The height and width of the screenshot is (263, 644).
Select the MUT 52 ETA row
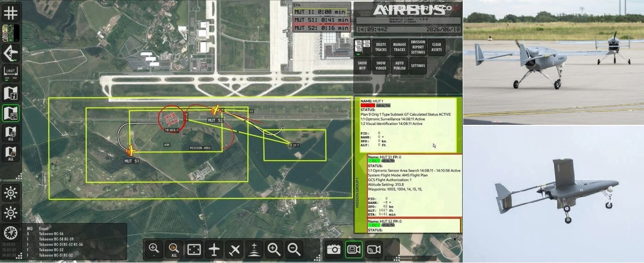coord(321,28)
